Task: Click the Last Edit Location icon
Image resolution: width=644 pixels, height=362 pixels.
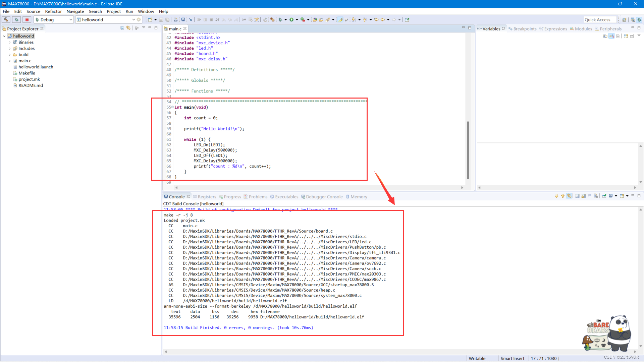Action: 376,20
